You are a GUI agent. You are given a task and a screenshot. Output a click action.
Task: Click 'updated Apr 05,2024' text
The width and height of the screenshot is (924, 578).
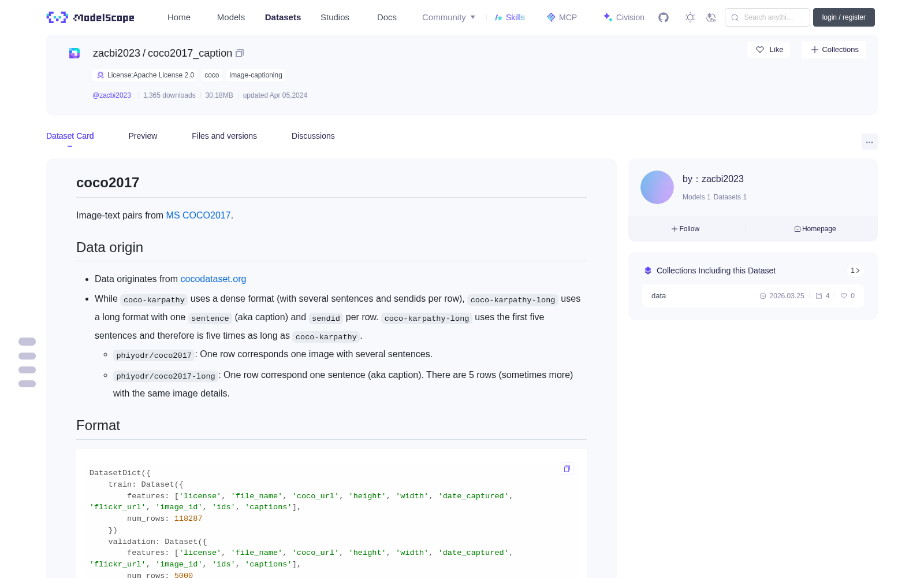click(275, 95)
